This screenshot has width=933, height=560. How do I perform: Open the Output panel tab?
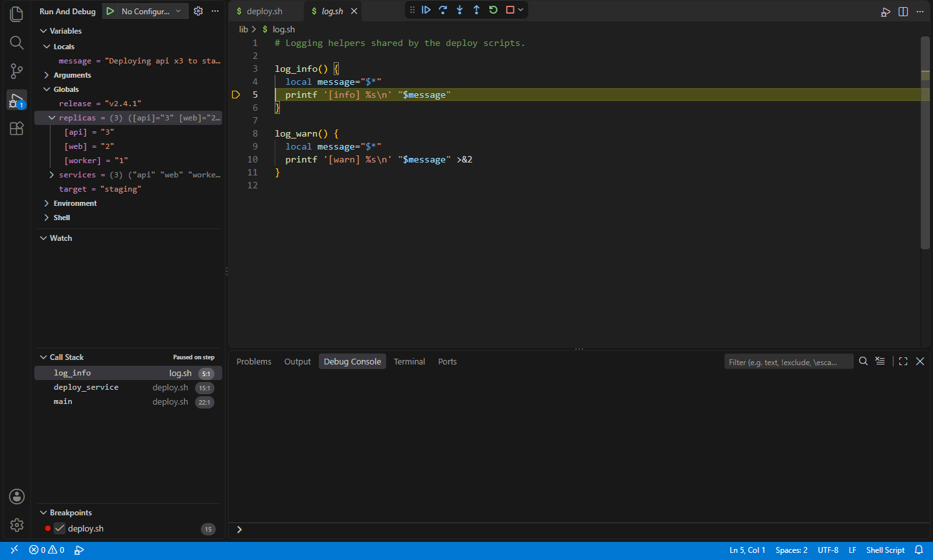pos(297,361)
